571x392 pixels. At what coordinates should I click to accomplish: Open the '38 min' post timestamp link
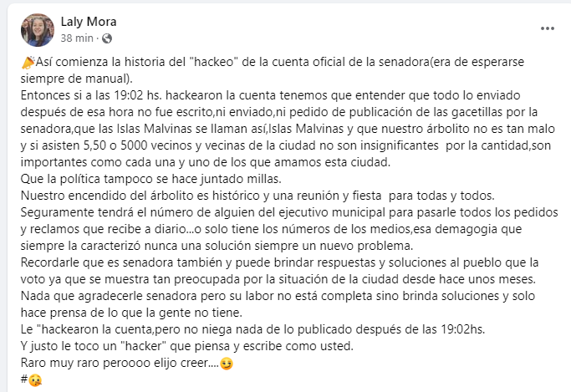(77, 38)
